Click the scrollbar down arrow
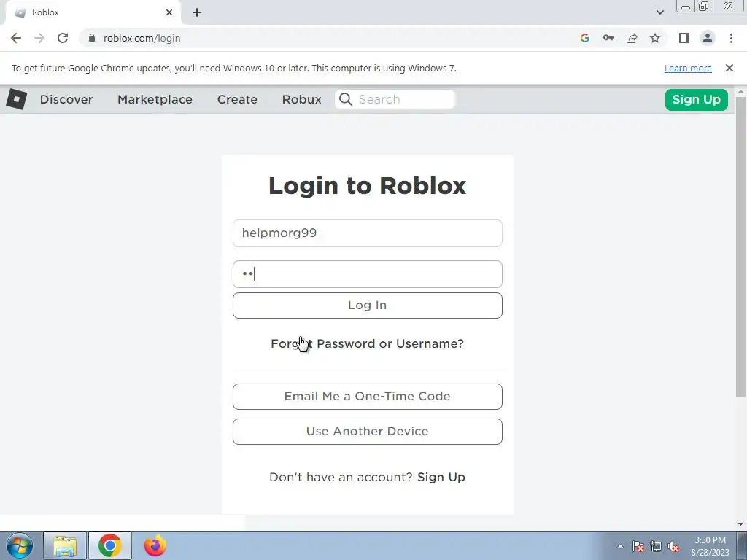This screenshot has width=747, height=560. (x=740, y=524)
